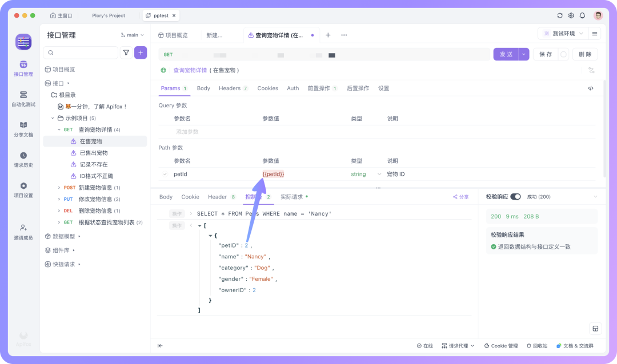Expand the DEL 删除宠物信息 node
The width and height of the screenshot is (617, 364).
pyautogui.click(x=59, y=211)
